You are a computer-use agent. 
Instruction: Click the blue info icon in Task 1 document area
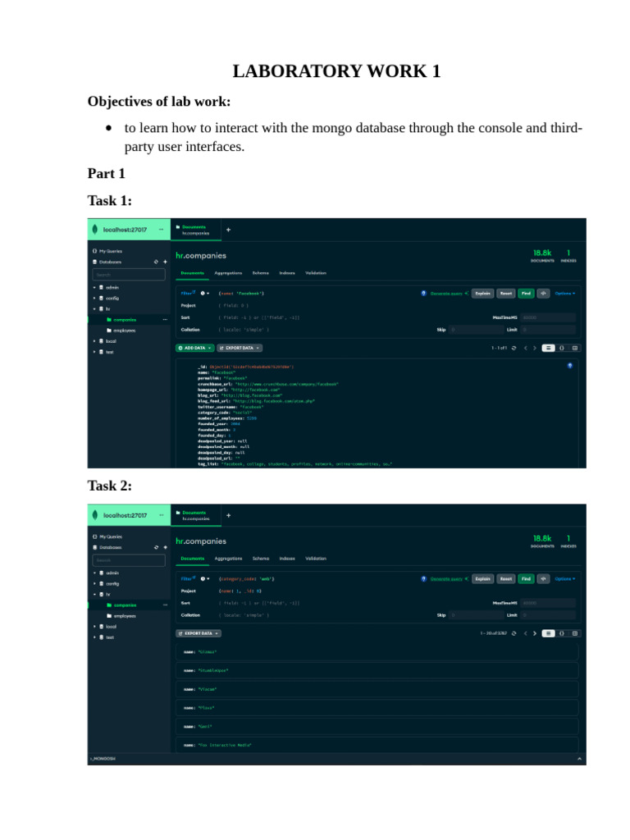point(570,366)
